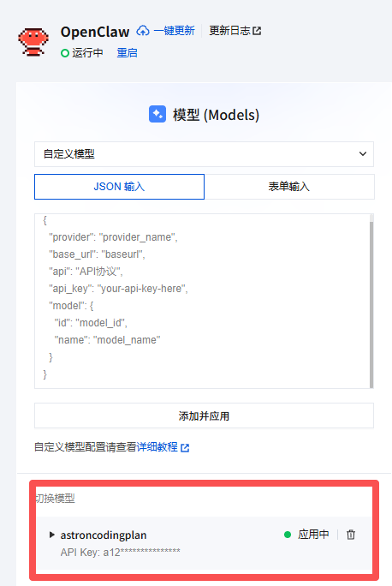Click the 模型 (Models) heading

[216, 115]
